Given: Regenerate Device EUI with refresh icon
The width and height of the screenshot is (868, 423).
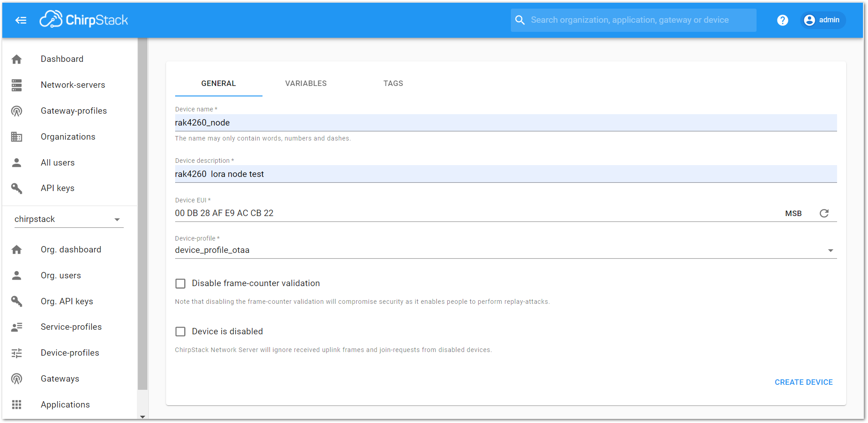Looking at the screenshot, I should [x=824, y=213].
